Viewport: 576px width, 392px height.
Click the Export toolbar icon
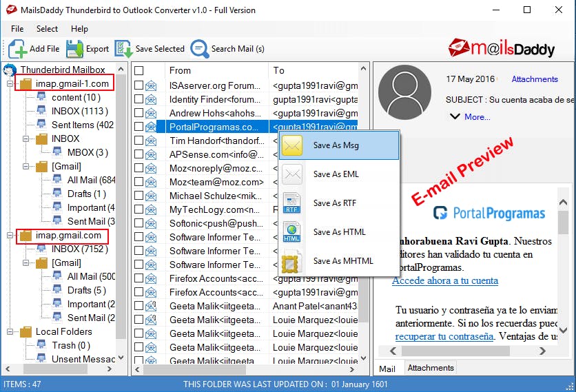click(74, 49)
